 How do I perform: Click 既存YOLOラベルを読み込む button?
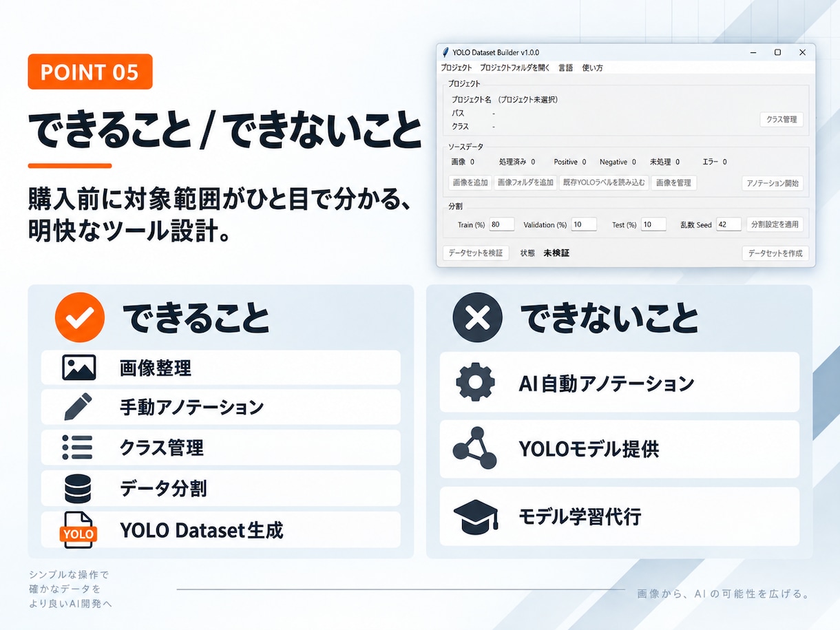[603, 182]
